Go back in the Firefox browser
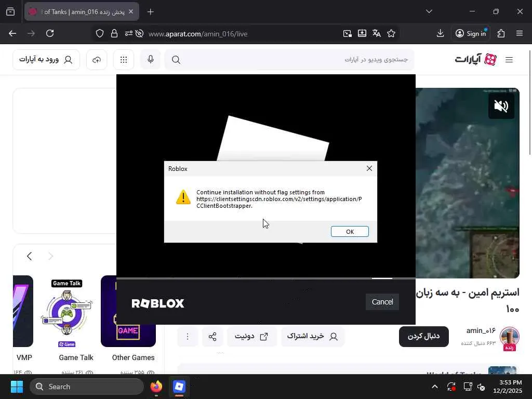The height and width of the screenshot is (399, 532). (12, 33)
